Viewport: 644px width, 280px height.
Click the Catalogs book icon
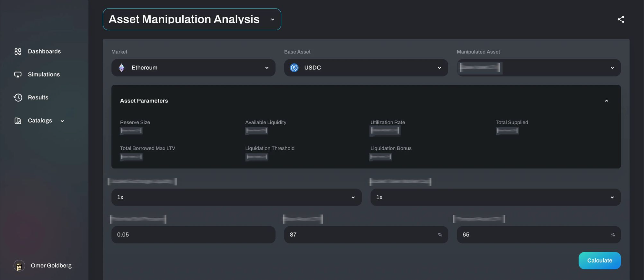pyautogui.click(x=18, y=121)
